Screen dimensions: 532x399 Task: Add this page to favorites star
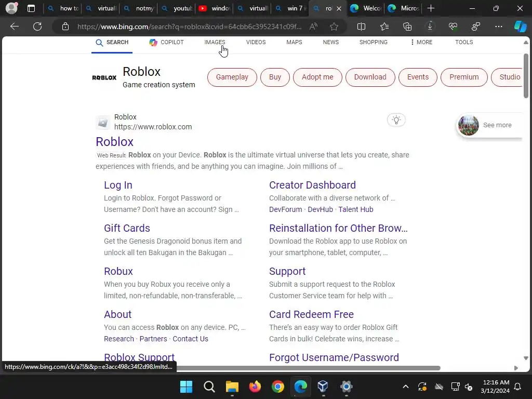[x=334, y=26]
